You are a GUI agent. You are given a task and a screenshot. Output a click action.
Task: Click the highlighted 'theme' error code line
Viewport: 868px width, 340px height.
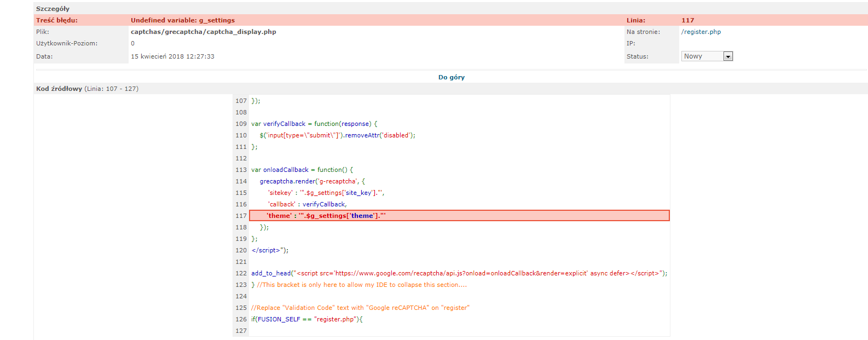[x=459, y=216]
